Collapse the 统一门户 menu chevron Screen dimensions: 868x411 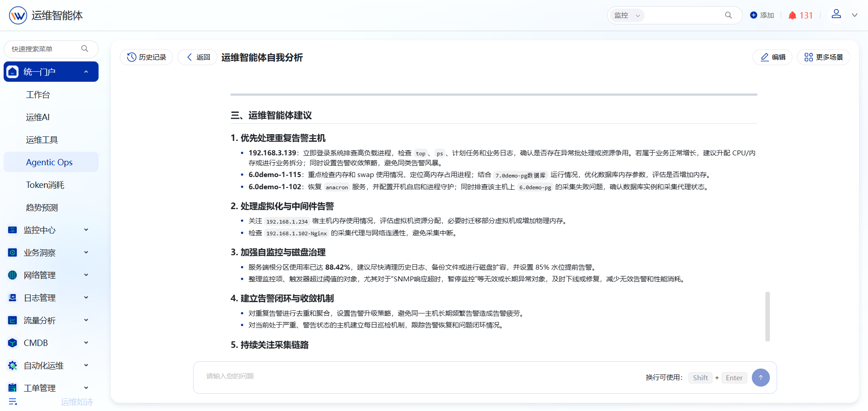point(86,72)
